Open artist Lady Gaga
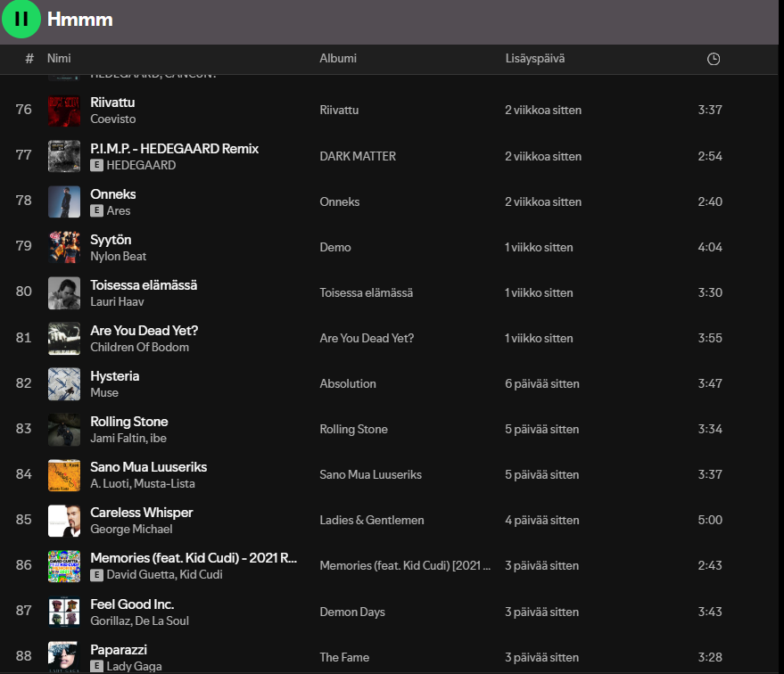784x674 pixels. tap(134, 667)
